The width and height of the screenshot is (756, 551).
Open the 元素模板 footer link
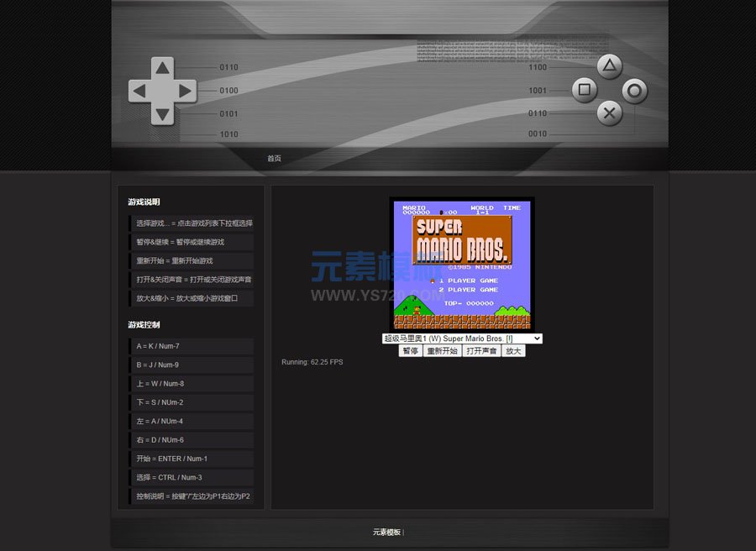[386, 533]
